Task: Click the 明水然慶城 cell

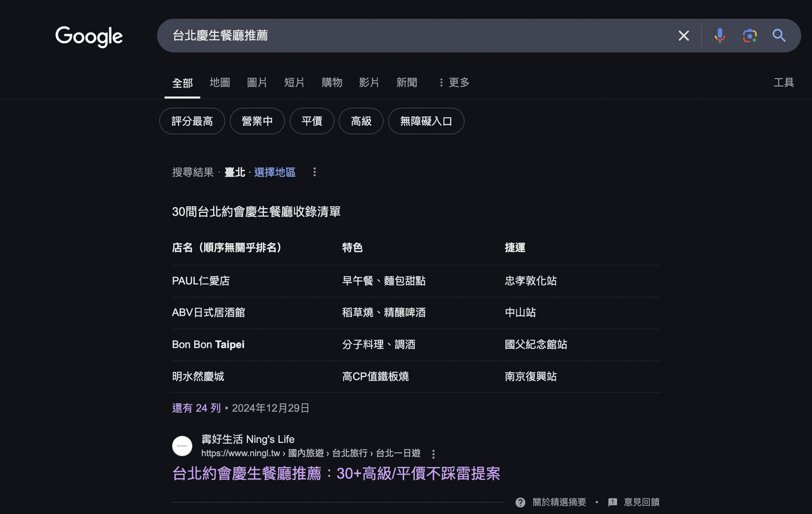Action: (198, 376)
